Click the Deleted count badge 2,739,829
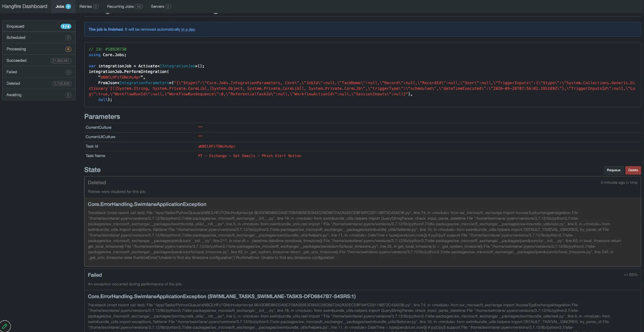Viewport: 644px width, 332px height. click(x=62, y=83)
